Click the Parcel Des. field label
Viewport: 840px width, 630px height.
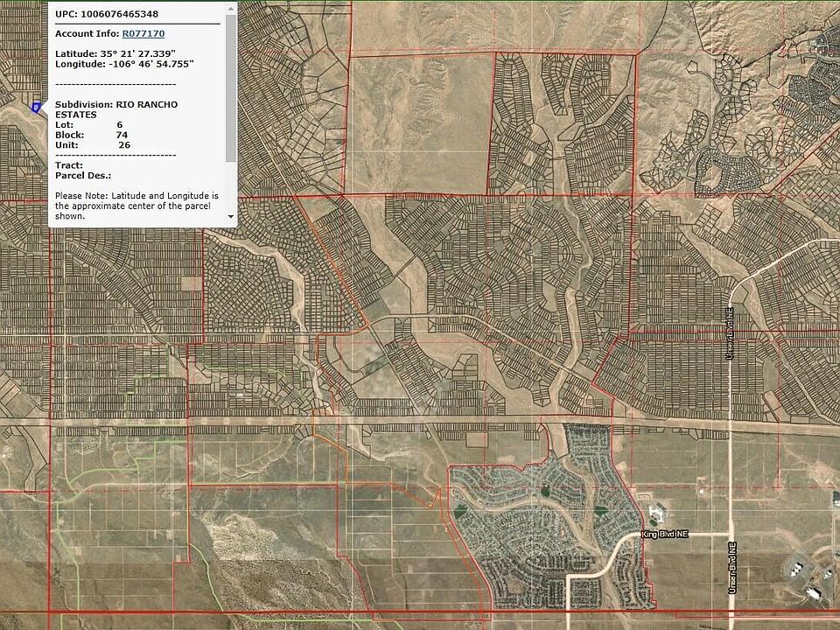tap(77, 175)
